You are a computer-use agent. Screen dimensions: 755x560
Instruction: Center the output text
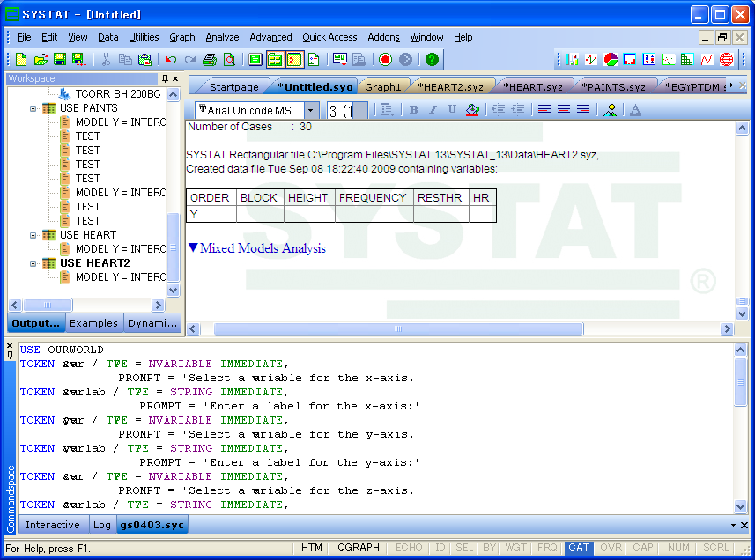pos(563,110)
